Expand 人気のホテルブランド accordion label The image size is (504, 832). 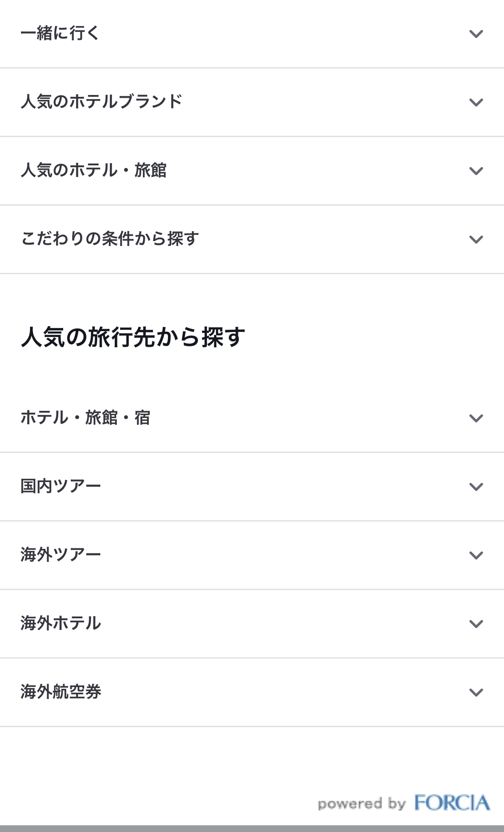click(102, 102)
